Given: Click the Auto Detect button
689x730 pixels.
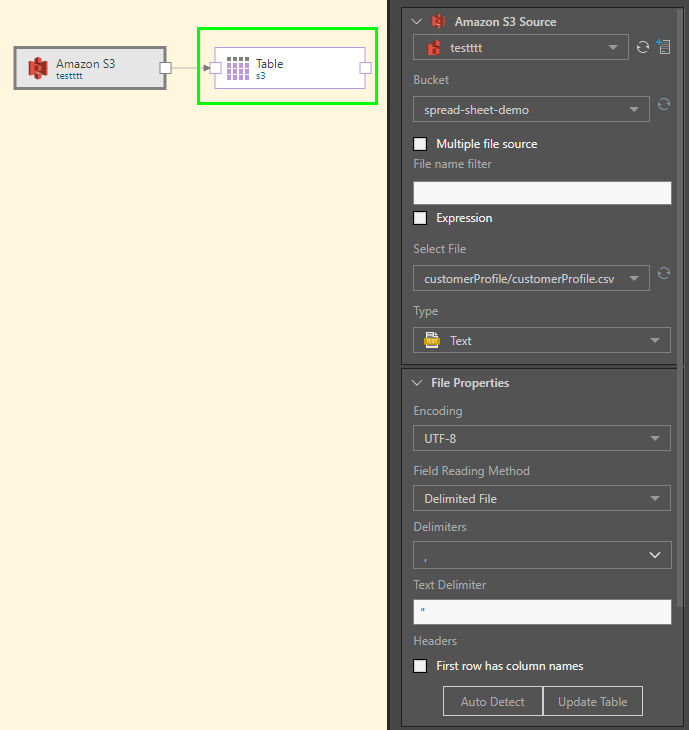Looking at the screenshot, I should 493,701.
